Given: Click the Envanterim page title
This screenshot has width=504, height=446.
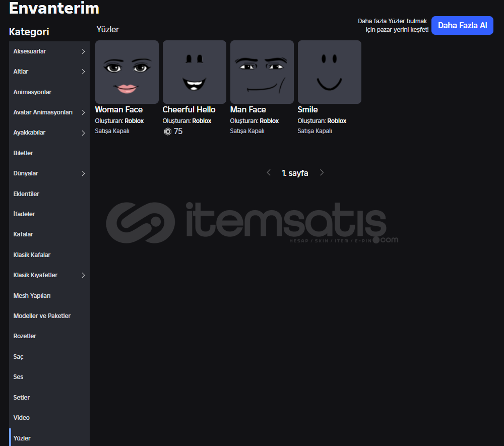Looking at the screenshot, I should tap(54, 8).
